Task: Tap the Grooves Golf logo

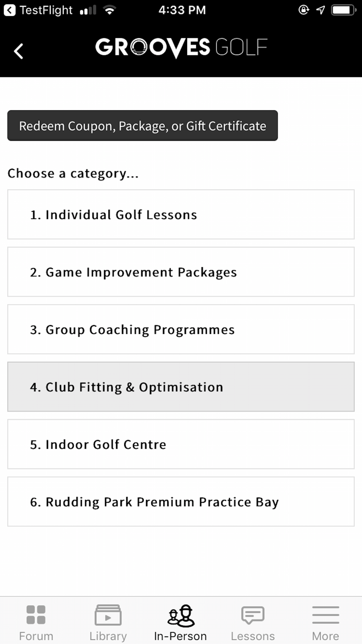Action: click(181, 47)
